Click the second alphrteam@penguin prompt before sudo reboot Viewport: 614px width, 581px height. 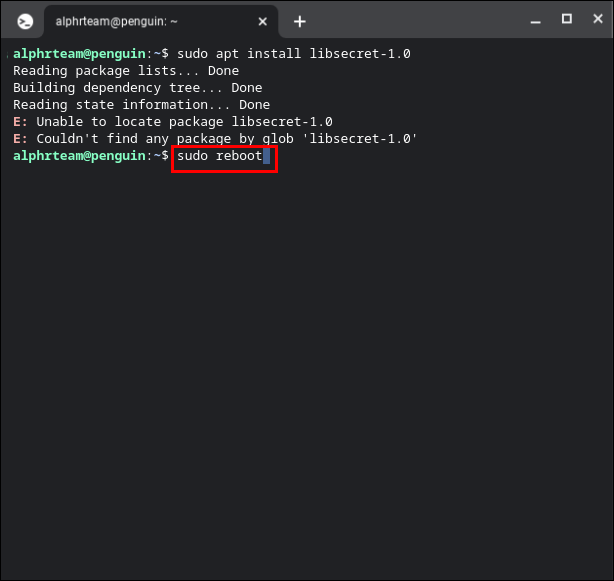91,156
